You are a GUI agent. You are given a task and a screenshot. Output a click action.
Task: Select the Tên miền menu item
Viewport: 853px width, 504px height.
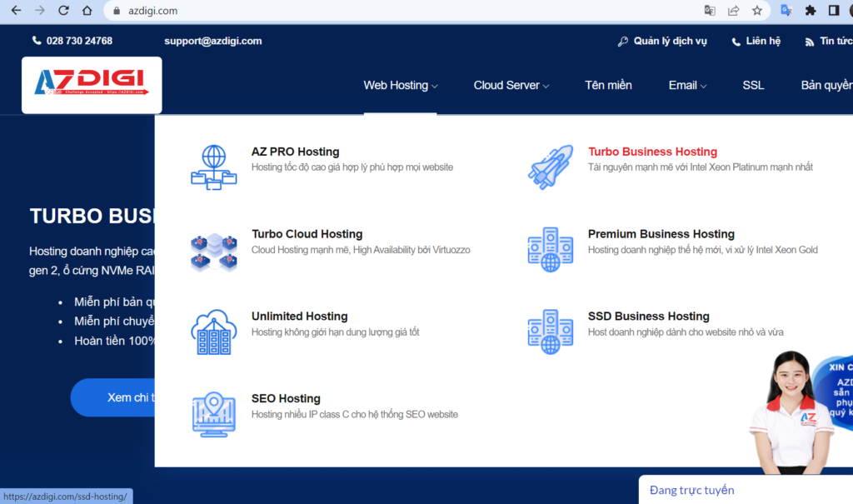[x=608, y=85]
